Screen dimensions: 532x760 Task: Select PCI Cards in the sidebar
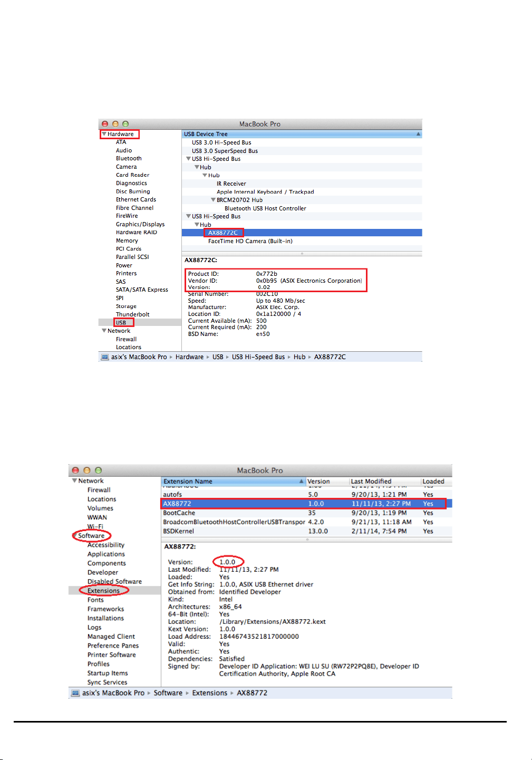[129, 248]
